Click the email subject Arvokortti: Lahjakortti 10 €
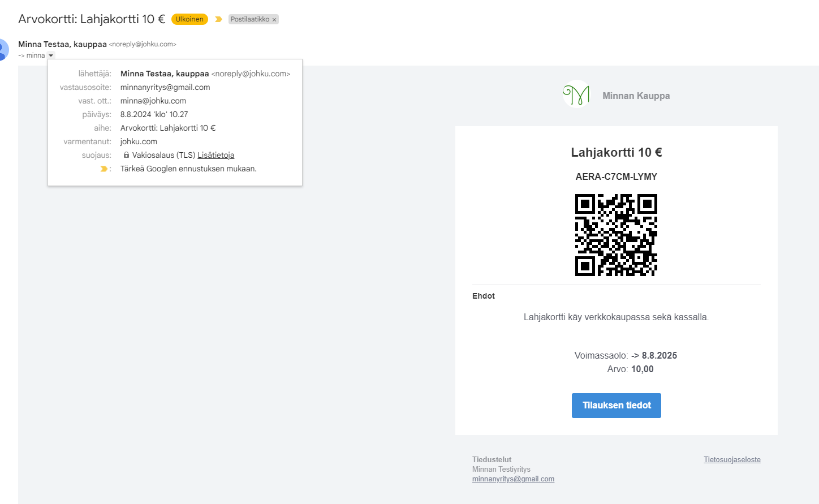Screen dimensions: 819x504 click(x=92, y=19)
